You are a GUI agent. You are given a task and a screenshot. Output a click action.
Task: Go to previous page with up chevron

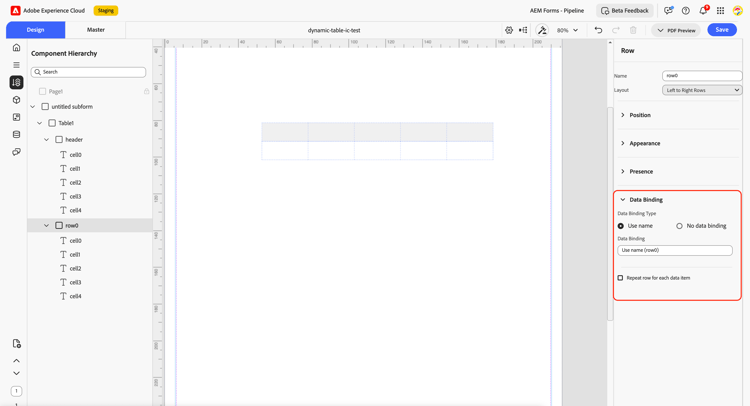click(16, 361)
